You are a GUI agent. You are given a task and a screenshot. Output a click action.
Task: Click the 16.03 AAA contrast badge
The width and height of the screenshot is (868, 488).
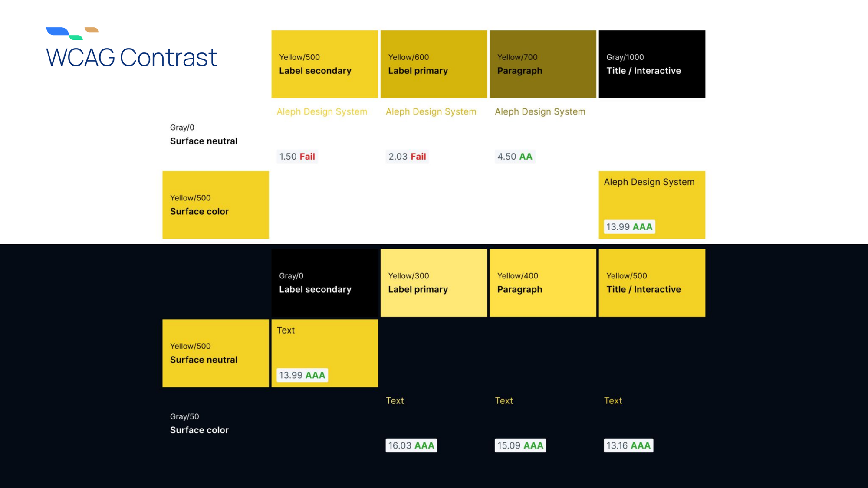pos(411,445)
